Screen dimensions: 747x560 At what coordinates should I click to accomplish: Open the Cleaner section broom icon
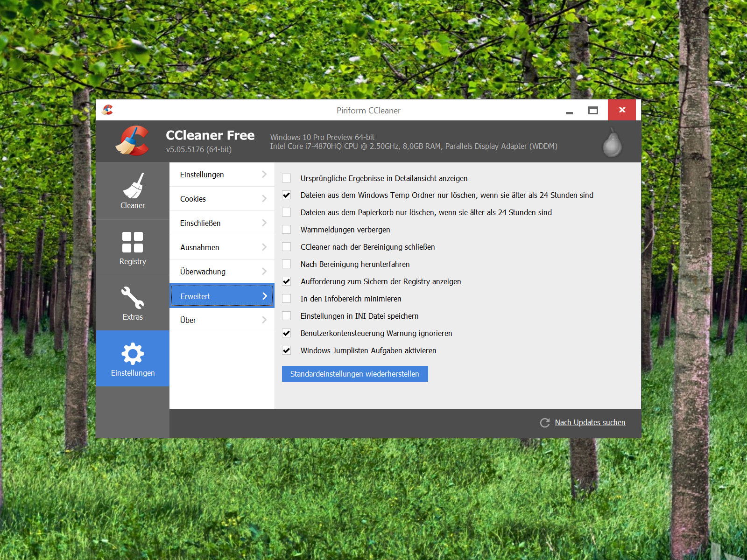[133, 185]
